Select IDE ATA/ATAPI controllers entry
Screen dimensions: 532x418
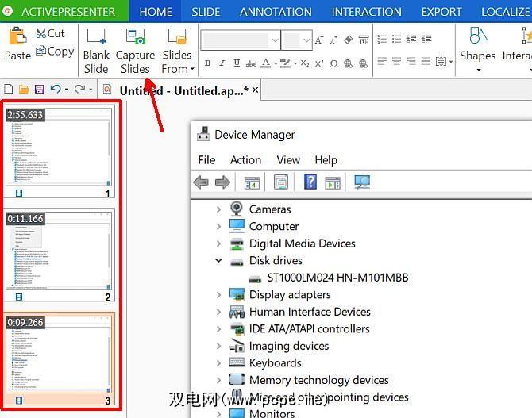(300, 329)
